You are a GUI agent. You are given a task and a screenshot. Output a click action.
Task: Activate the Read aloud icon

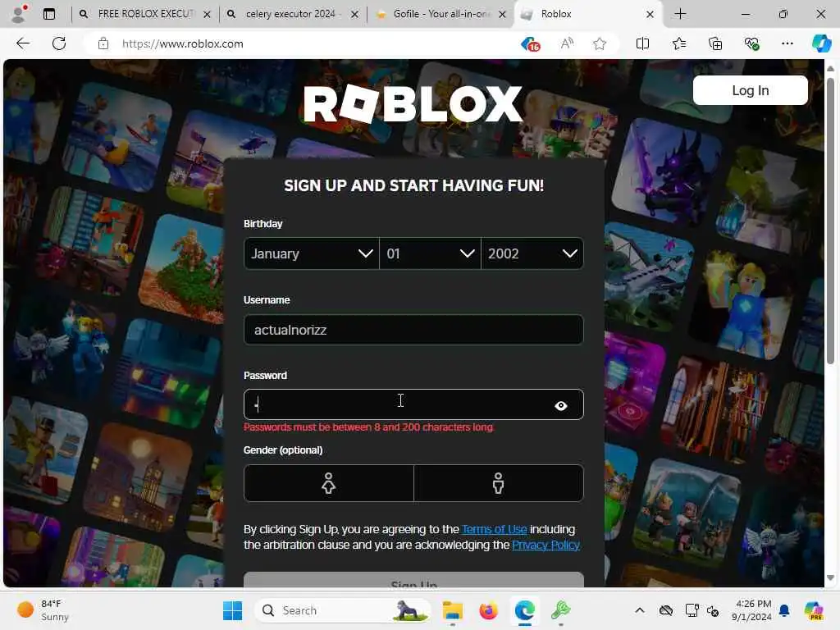(x=567, y=44)
